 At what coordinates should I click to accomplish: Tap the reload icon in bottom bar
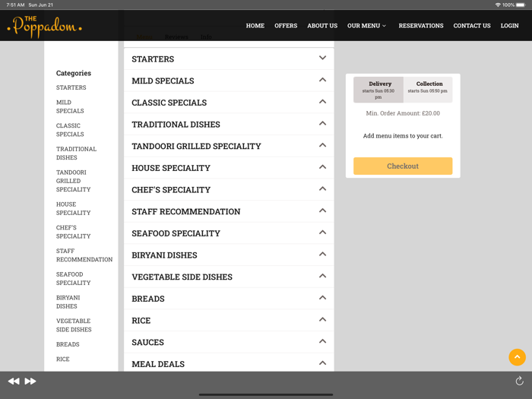point(519,381)
